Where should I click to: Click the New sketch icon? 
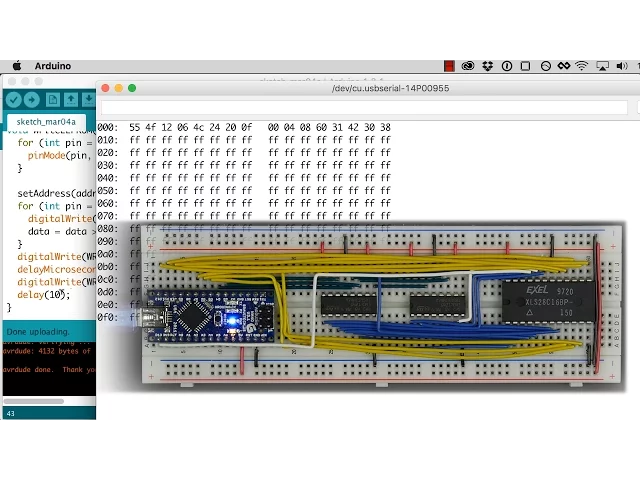(x=53, y=100)
